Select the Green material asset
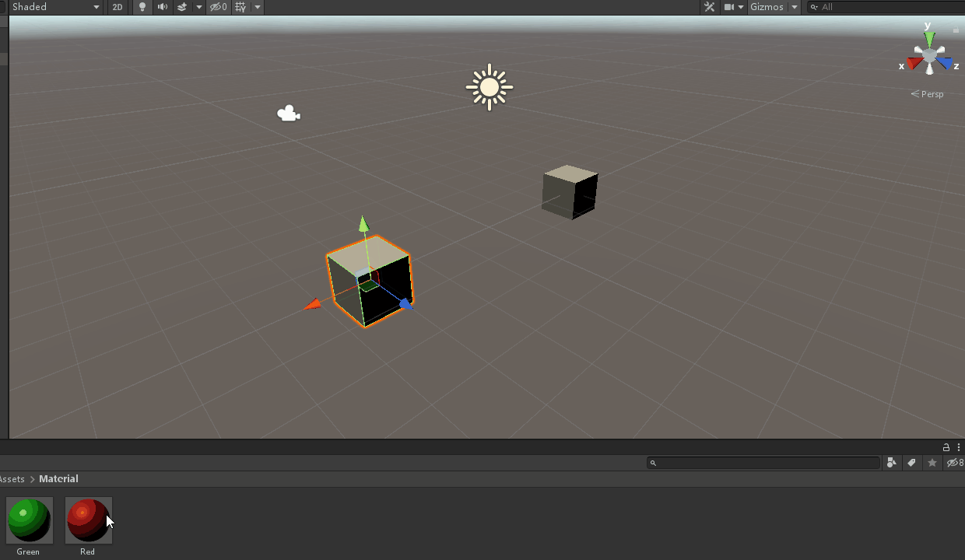This screenshot has width=965, height=560. (29, 521)
